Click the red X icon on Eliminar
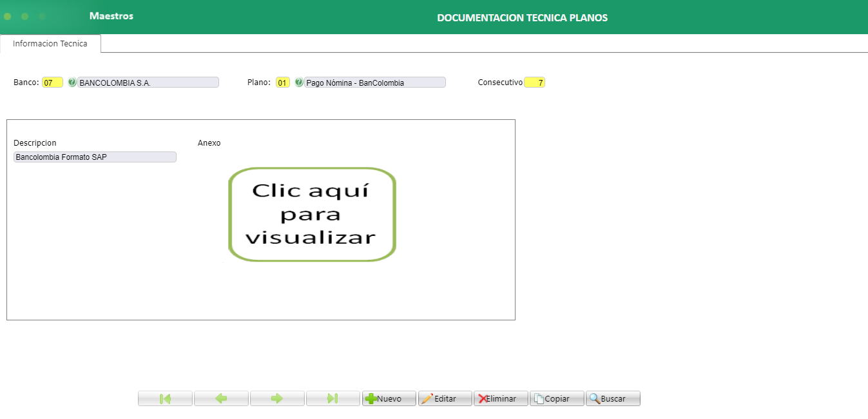868x419 pixels. 483,398
